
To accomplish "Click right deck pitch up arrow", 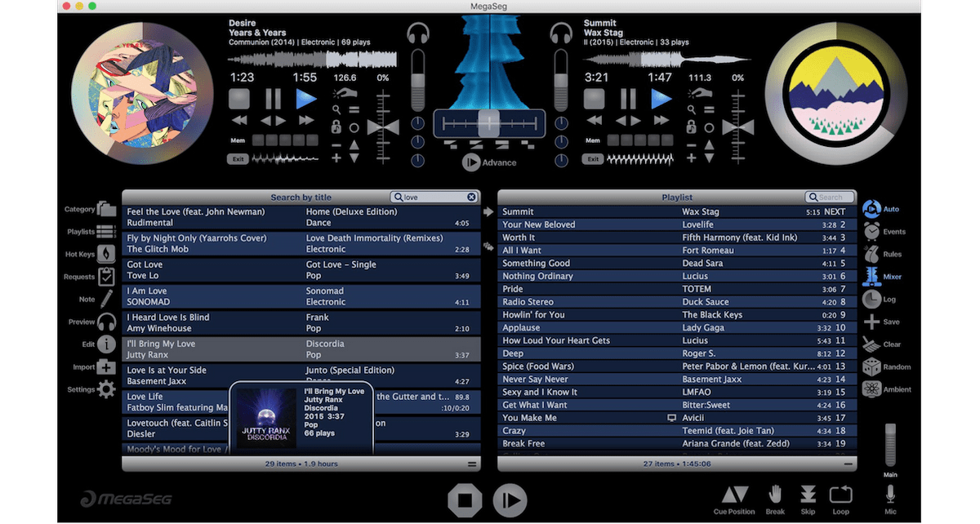I will pyautogui.click(x=710, y=145).
